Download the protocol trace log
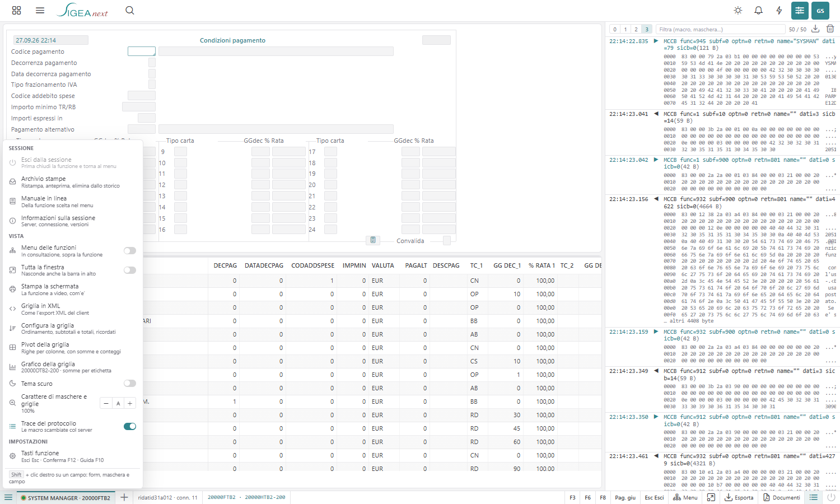The image size is (840, 504). pos(816,29)
